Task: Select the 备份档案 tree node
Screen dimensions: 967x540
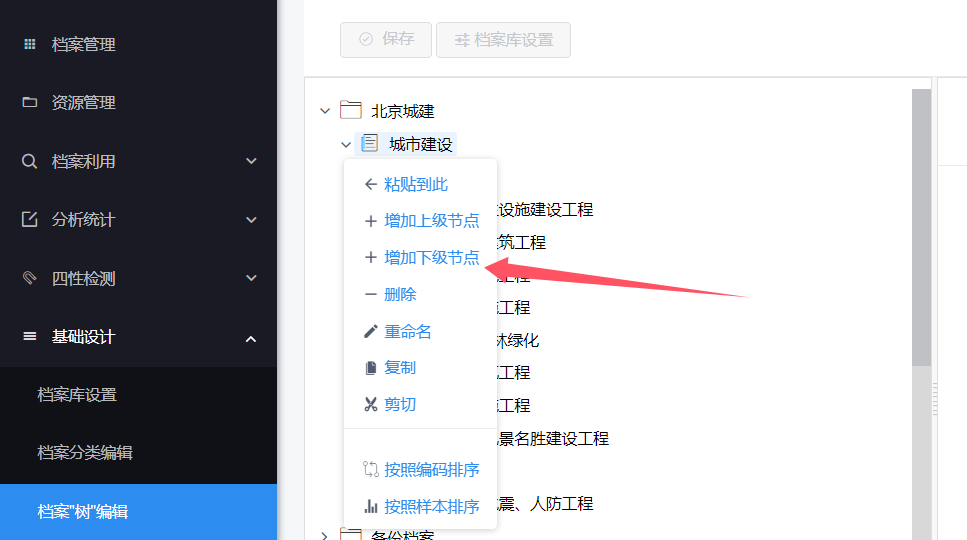Action: click(x=403, y=534)
